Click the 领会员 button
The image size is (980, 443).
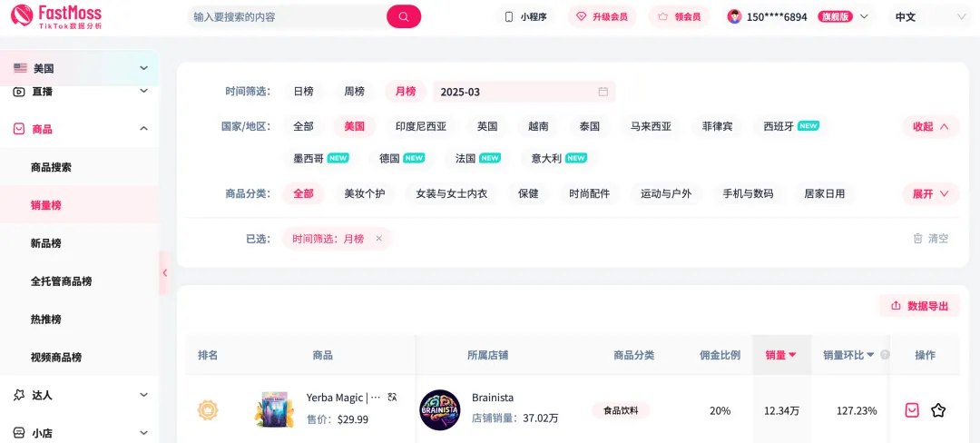tap(679, 17)
